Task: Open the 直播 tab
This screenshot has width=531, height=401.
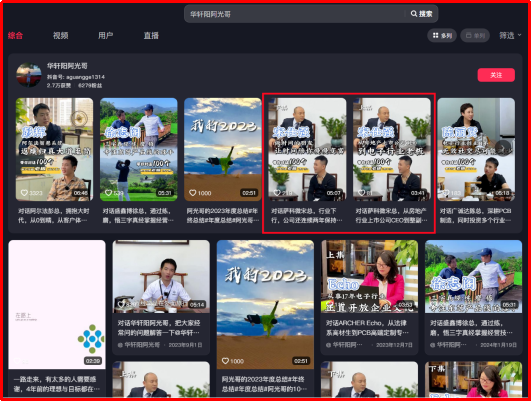Action: pyautogui.click(x=151, y=36)
